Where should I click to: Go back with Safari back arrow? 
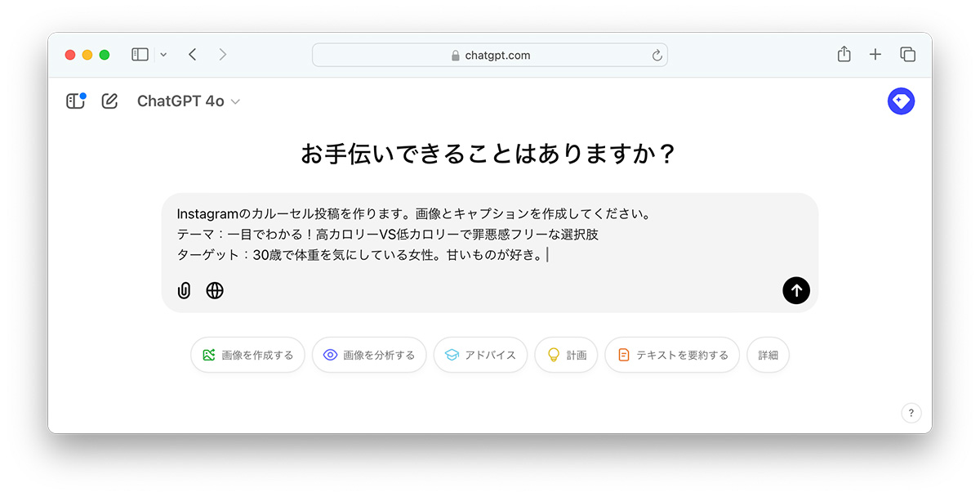point(193,55)
